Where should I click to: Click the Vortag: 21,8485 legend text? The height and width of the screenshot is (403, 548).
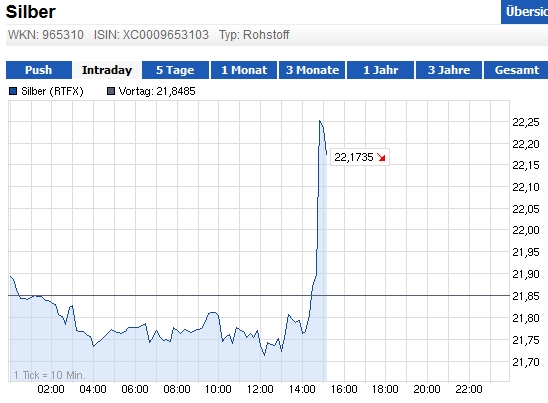[157, 91]
